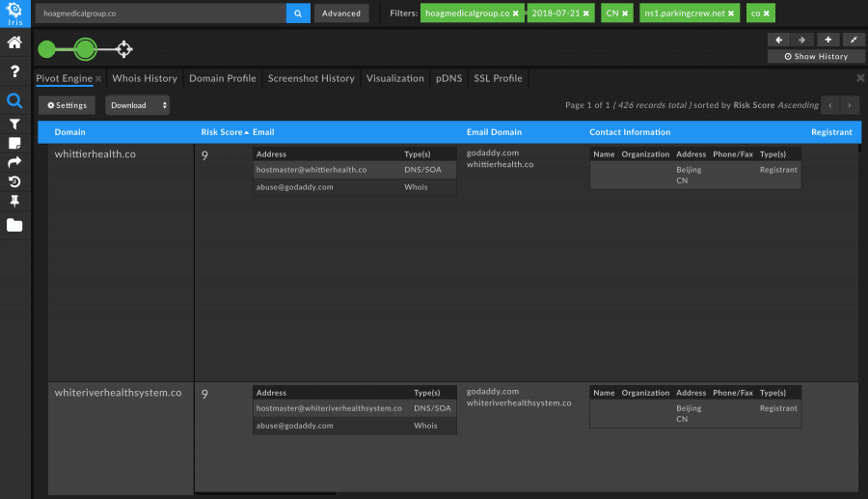Remove the ns1.parkingcrew.net filter
Image resolution: width=868 pixels, height=499 pixels.
(731, 14)
